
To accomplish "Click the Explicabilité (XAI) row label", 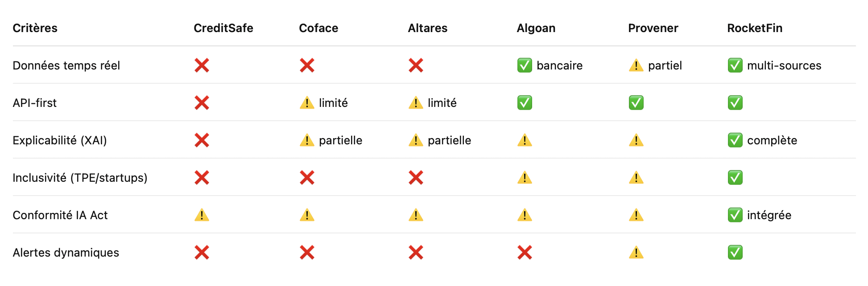I will [x=60, y=140].
